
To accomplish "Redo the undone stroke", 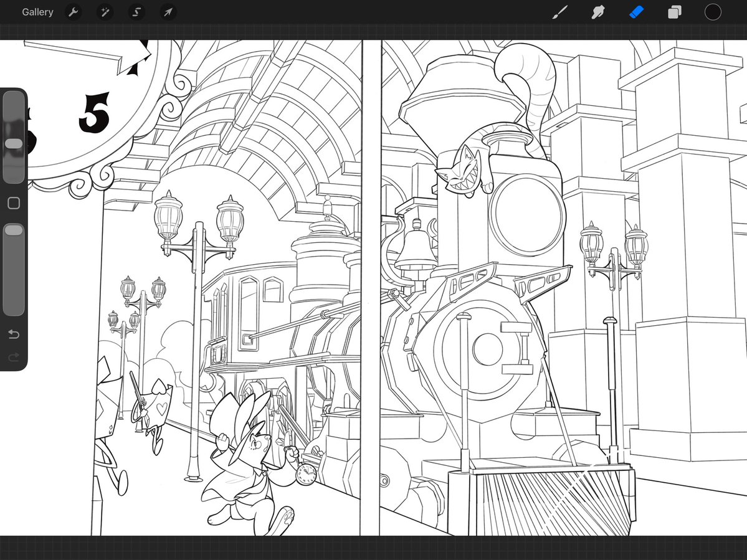I will [14, 357].
